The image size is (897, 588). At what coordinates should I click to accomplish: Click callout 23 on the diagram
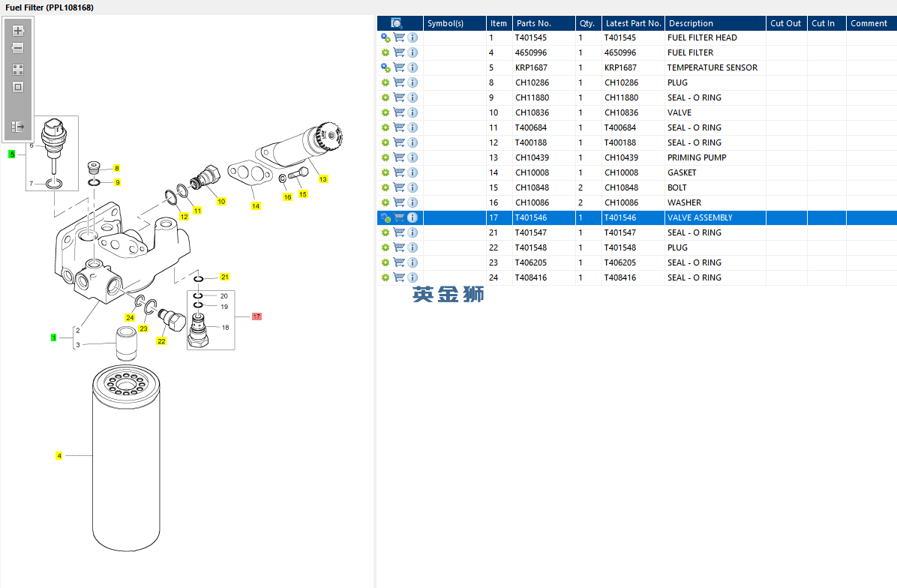click(143, 328)
